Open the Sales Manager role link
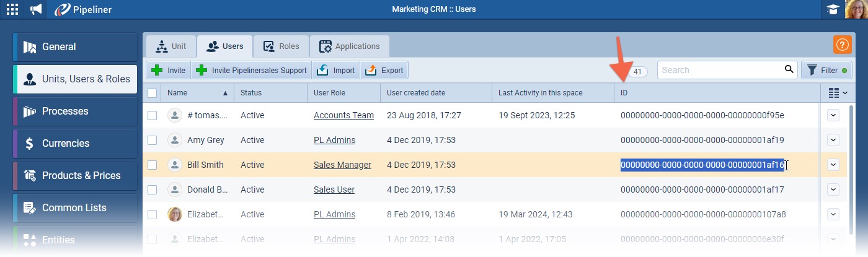This screenshot has height=257, width=868. 342,165
